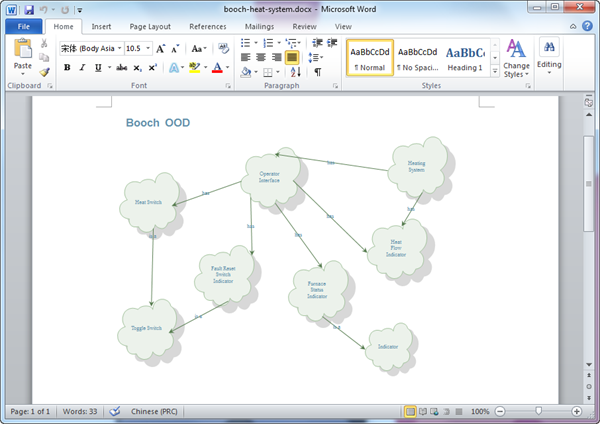Select the Format Painter brush

(44, 72)
